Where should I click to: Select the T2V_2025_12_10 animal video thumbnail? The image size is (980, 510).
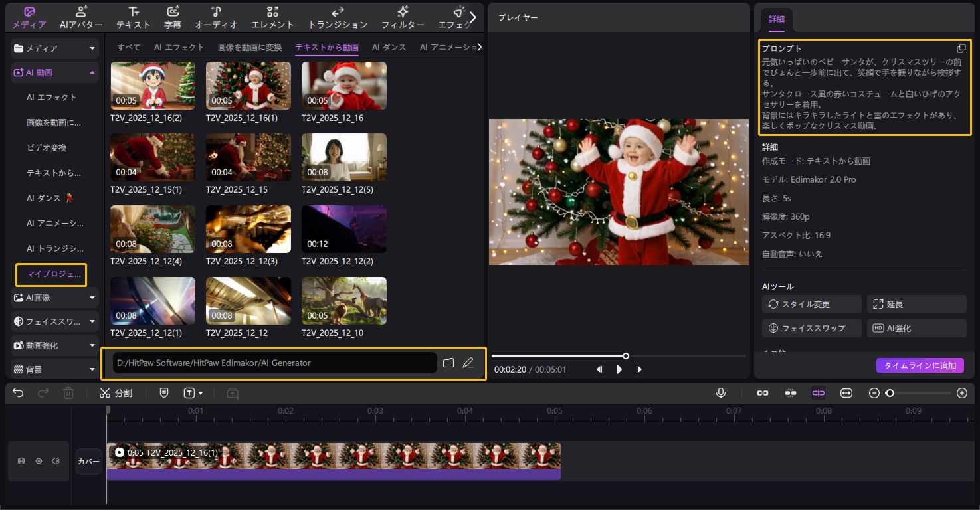(344, 301)
